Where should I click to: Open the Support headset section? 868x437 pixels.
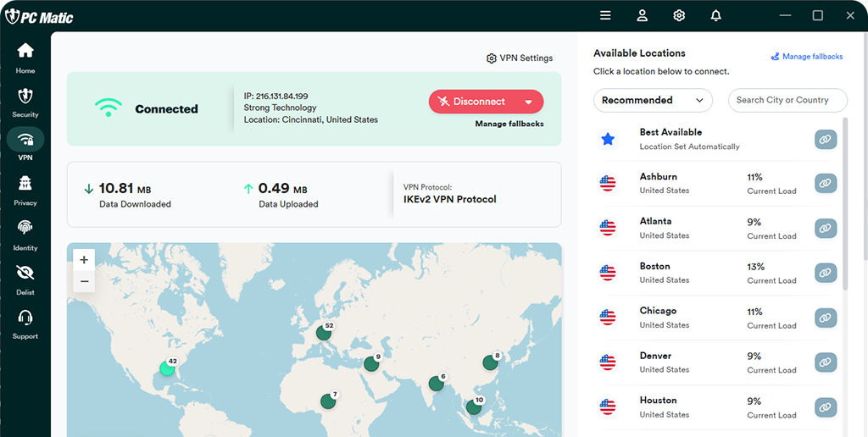coord(25,324)
